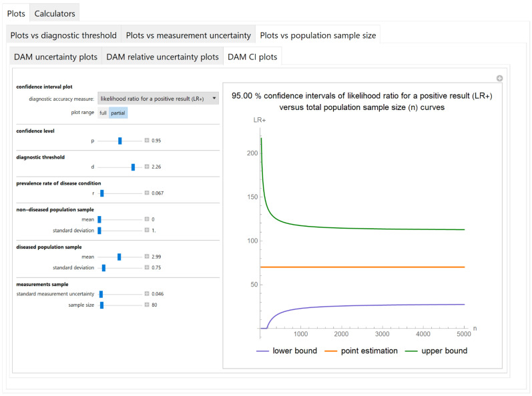Click the gray plus icon above the plot
This screenshot has height=396, width=532.
click(x=499, y=79)
